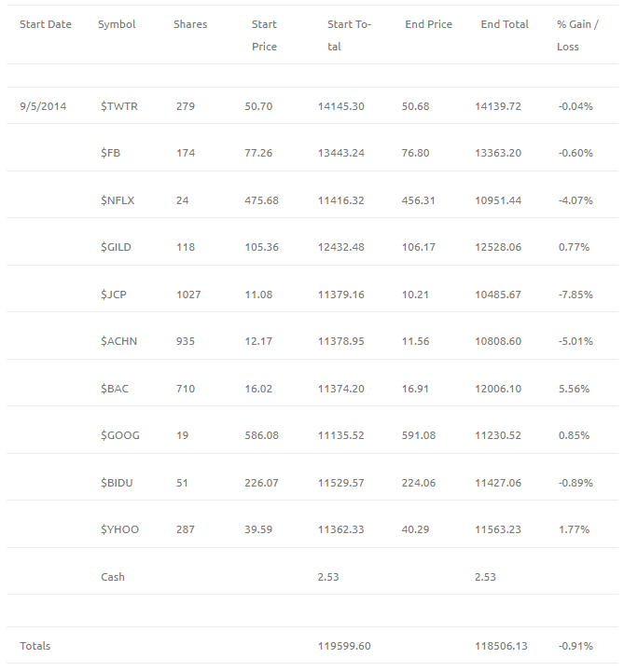624x672 pixels.
Task: Click the $TWTR ticker symbol
Action: (119, 106)
